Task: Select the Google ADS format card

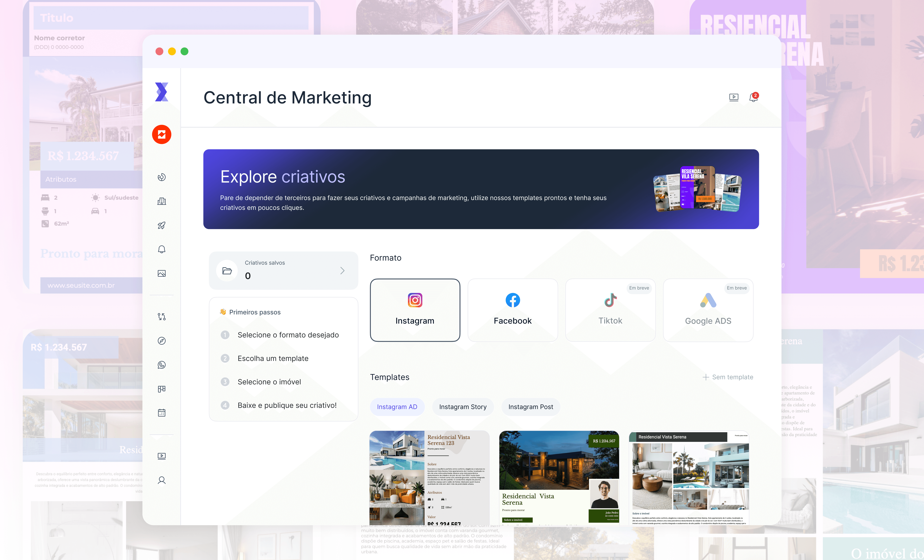Action: point(708,310)
